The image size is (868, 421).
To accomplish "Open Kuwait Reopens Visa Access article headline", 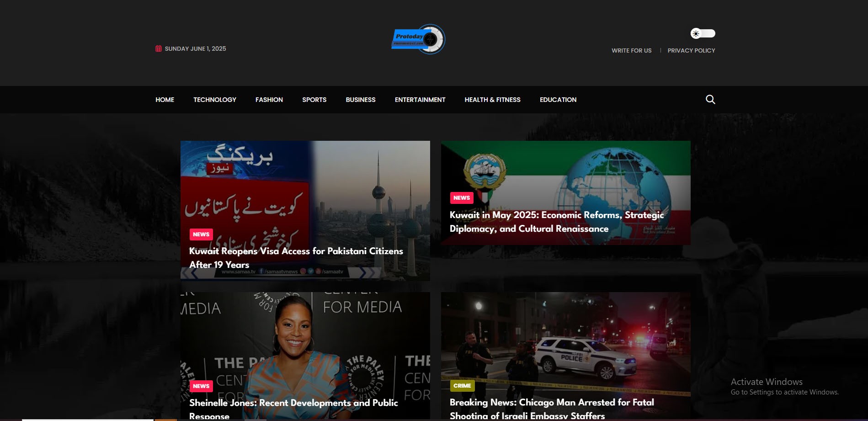I will (296, 258).
